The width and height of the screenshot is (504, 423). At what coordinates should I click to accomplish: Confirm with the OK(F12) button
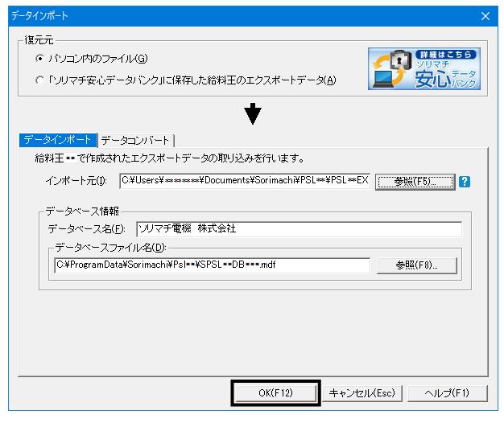point(275,392)
